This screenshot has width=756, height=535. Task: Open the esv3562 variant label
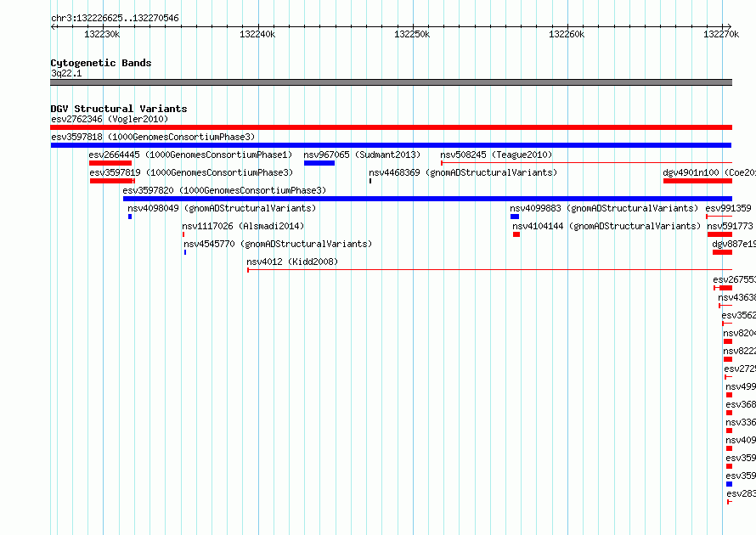tap(739, 315)
